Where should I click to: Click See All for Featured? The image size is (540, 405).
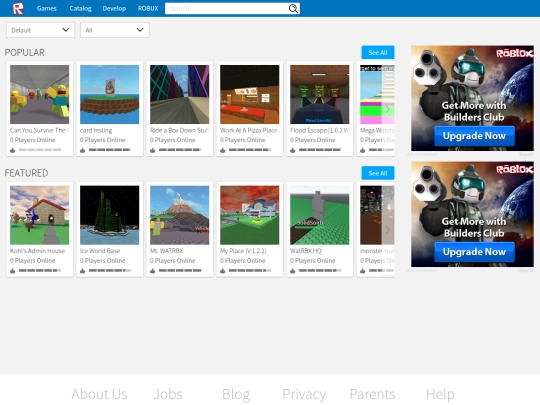pyautogui.click(x=378, y=173)
